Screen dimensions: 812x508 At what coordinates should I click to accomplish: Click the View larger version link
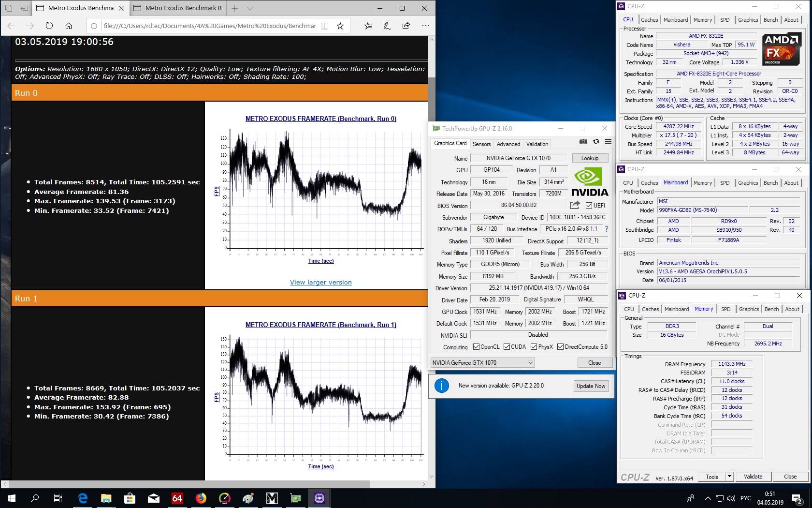pos(320,283)
